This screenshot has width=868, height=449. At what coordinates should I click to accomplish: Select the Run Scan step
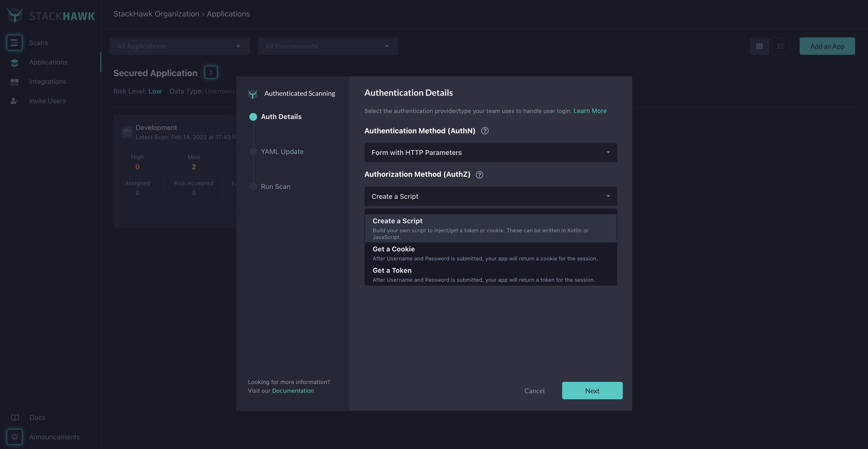pyautogui.click(x=275, y=187)
